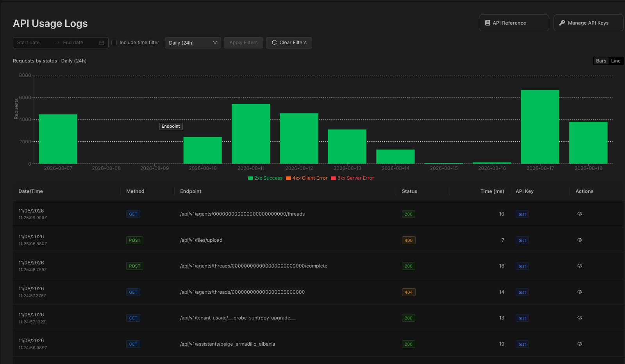The width and height of the screenshot is (625, 364).
Task: Click the /api/v1/files/upload endpoint text
Action: (201, 240)
